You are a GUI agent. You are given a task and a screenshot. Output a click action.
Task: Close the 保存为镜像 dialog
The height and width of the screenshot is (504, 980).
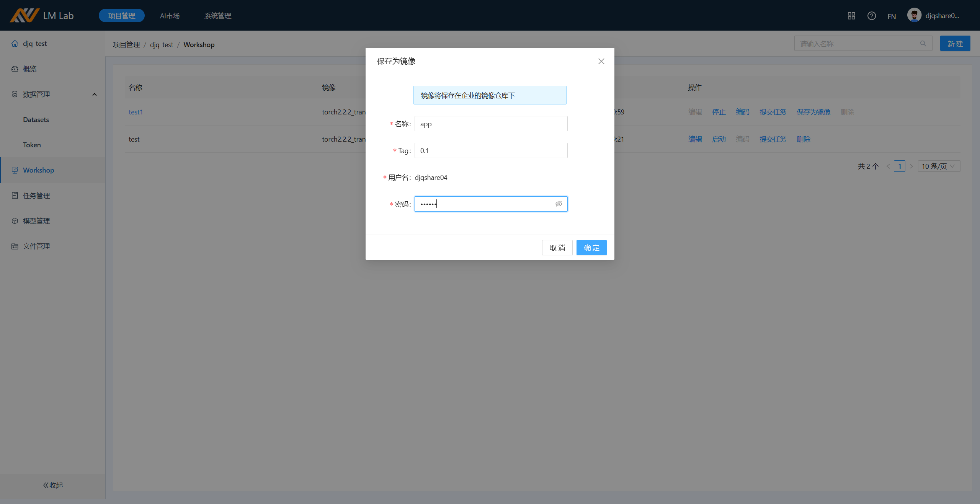pyautogui.click(x=601, y=61)
